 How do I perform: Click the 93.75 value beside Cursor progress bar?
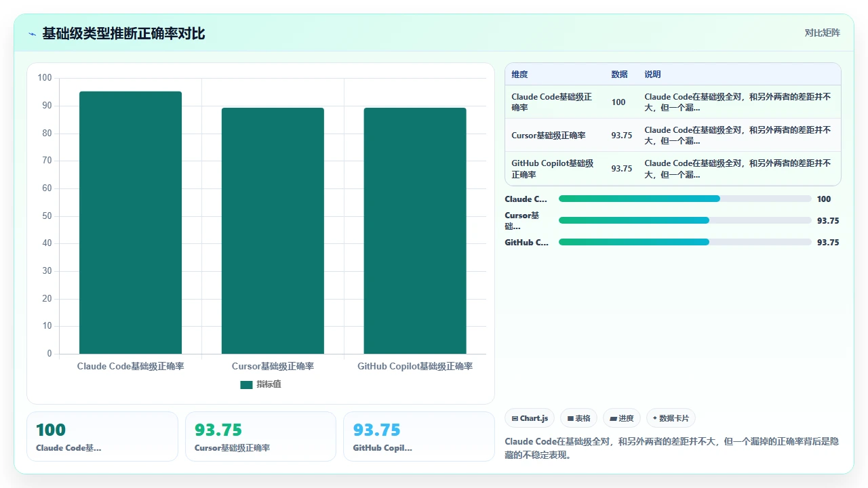[828, 220]
